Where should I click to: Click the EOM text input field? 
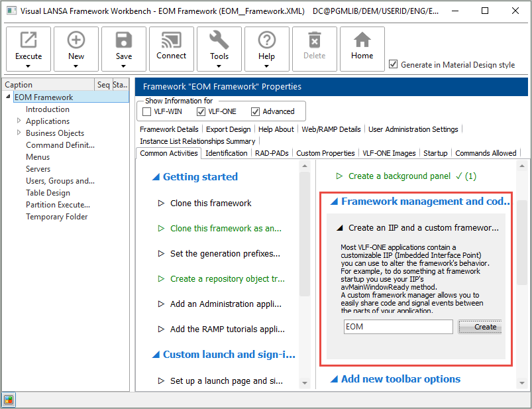coord(398,327)
